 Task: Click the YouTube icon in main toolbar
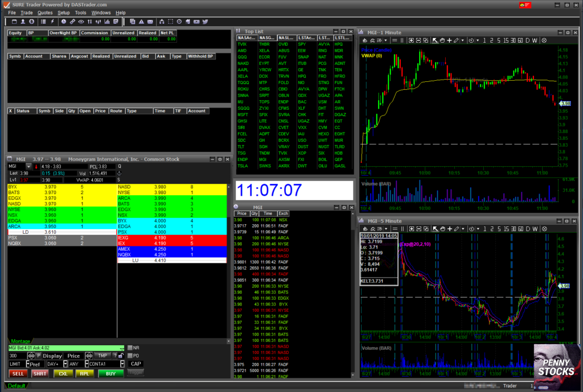coord(196,22)
